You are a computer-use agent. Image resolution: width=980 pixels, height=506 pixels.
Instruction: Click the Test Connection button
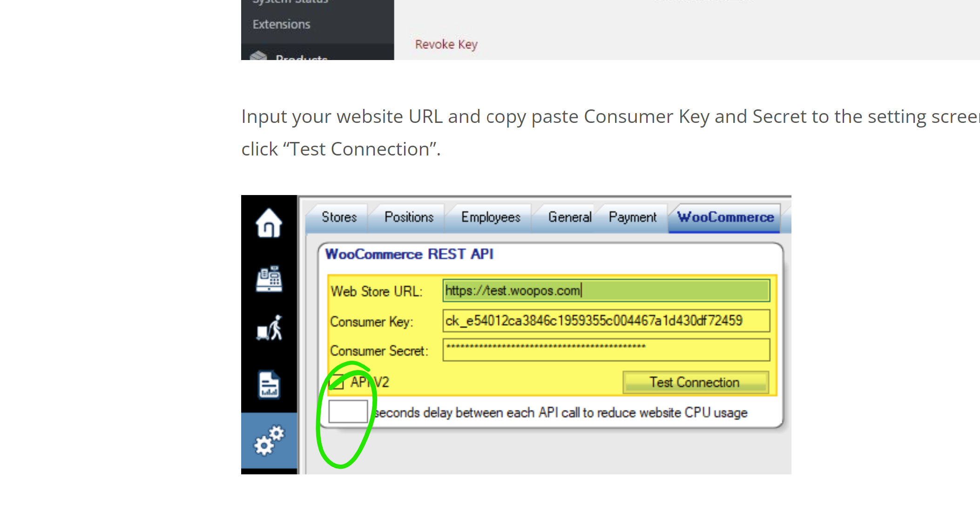pos(695,382)
